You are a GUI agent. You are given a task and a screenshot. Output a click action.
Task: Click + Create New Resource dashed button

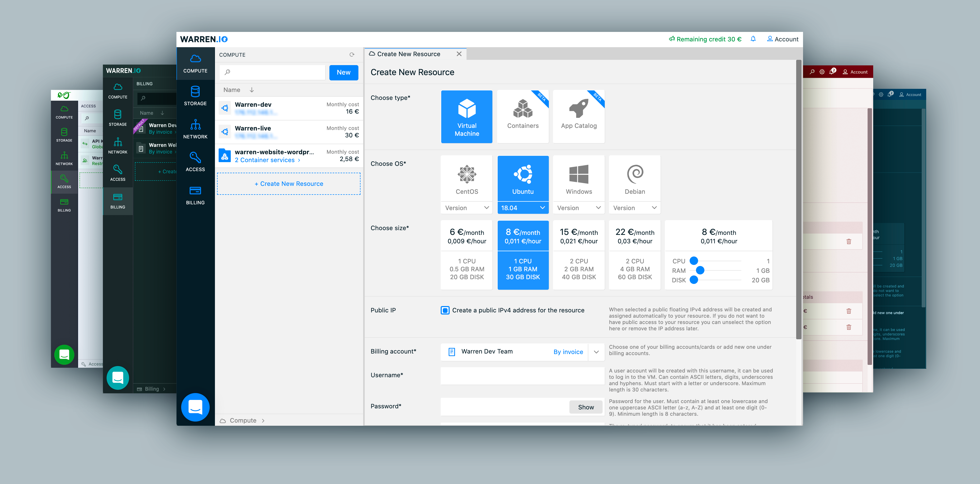click(288, 184)
